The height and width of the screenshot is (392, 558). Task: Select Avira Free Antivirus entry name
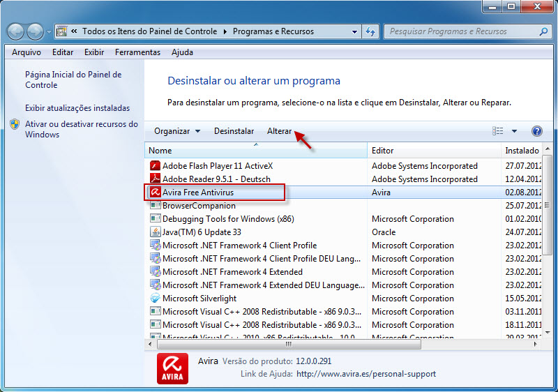click(198, 193)
